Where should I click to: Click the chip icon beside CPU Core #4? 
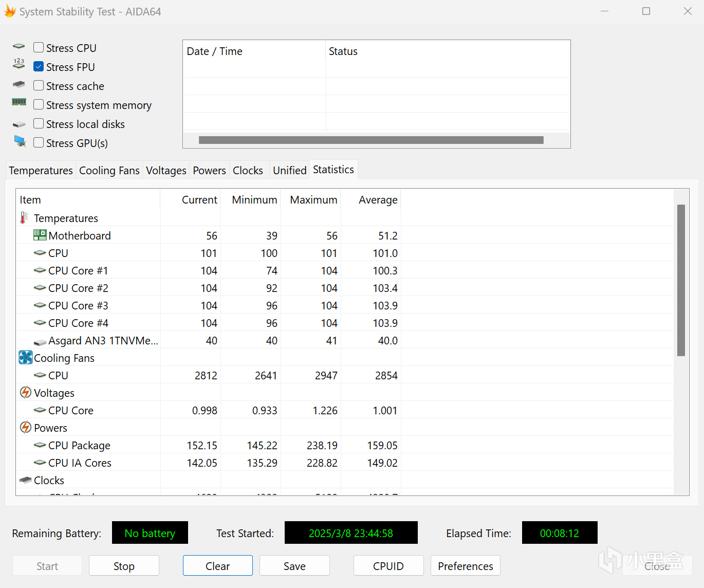tap(40, 323)
